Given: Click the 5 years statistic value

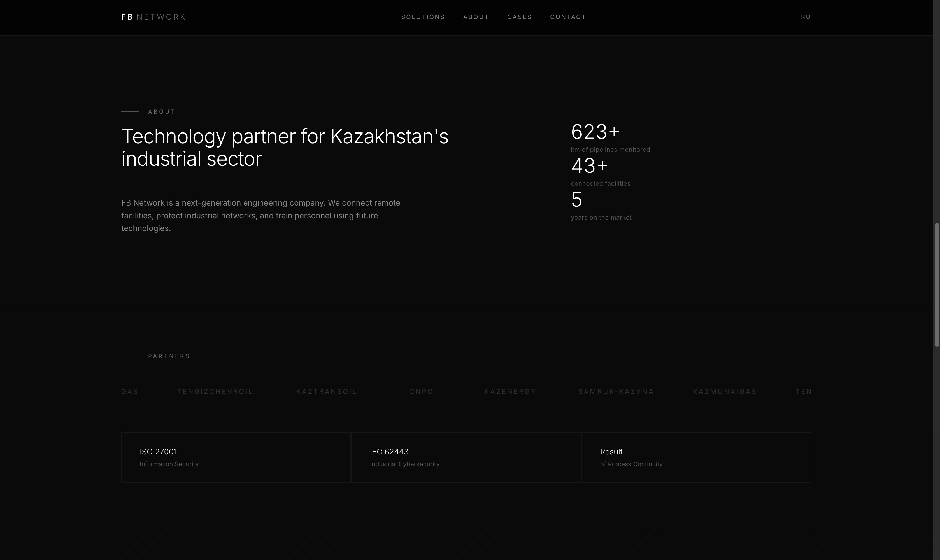Looking at the screenshot, I should point(576,199).
